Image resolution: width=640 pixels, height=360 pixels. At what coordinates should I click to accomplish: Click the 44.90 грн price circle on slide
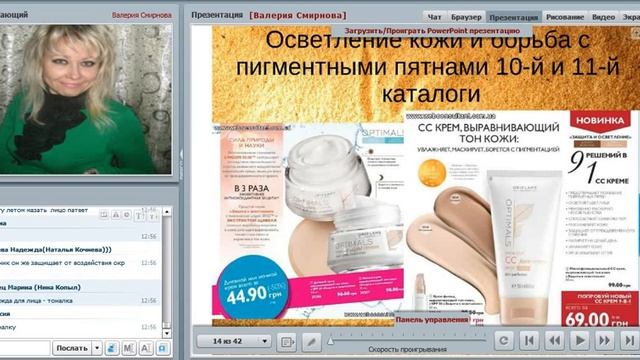254,288
